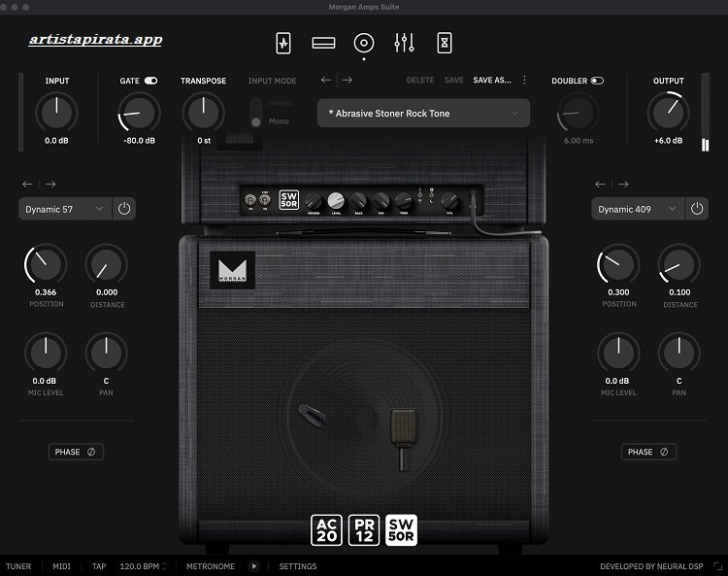Screen dimensions: 728x576
Task: Click the left slanted microphone on speaker
Action: tap(313, 414)
